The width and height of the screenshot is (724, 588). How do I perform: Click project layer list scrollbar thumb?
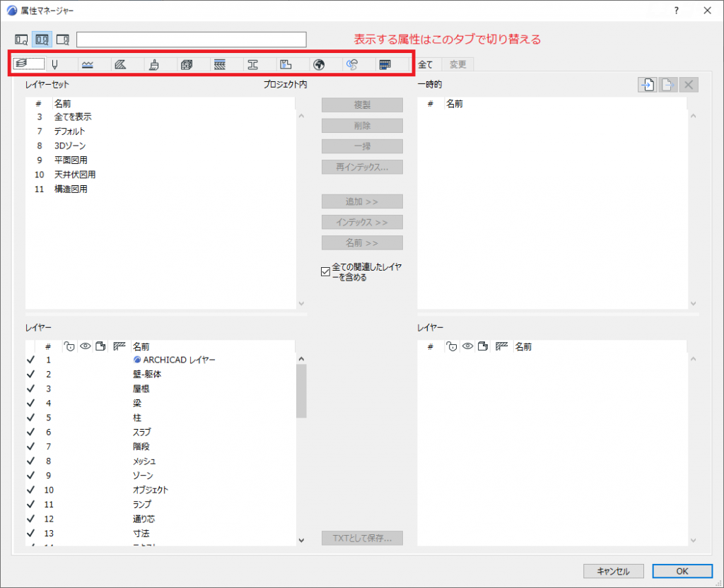301,391
